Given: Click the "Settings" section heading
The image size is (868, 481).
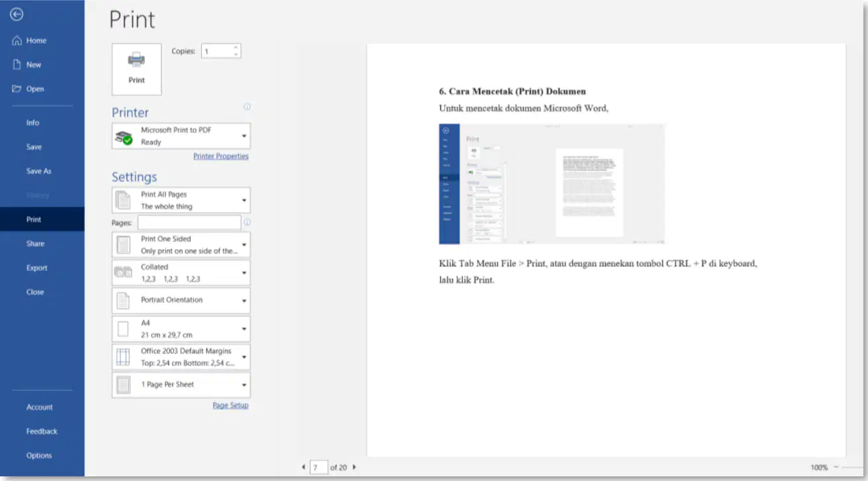Looking at the screenshot, I should coord(134,177).
